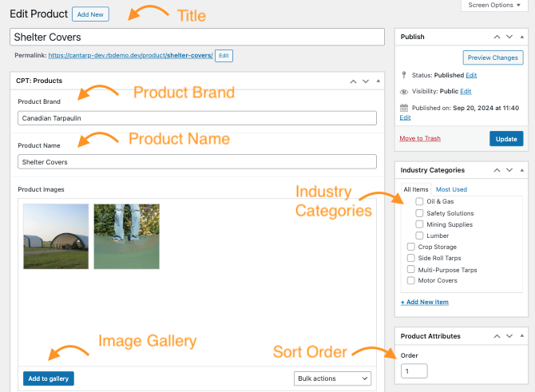Expand the Screen Options menu
Image resolution: width=535 pixels, height=392 pixels.
click(x=494, y=6)
